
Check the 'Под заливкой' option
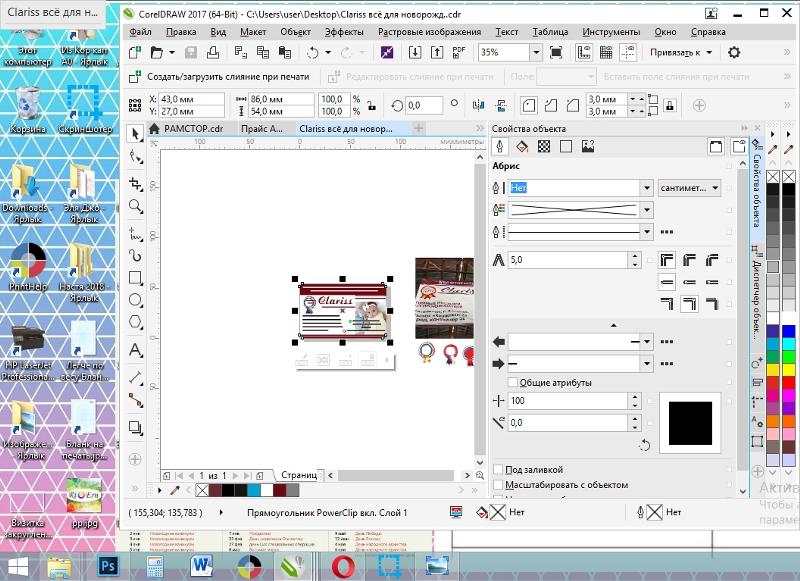(499, 469)
